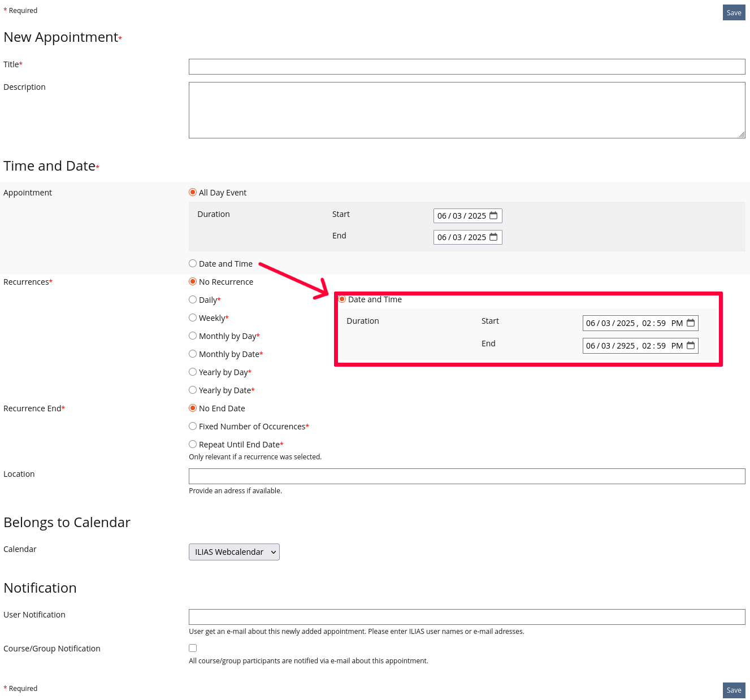Open calendar picker for Date and Time End
The width and height of the screenshot is (750, 700).
pyautogui.click(x=690, y=346)
